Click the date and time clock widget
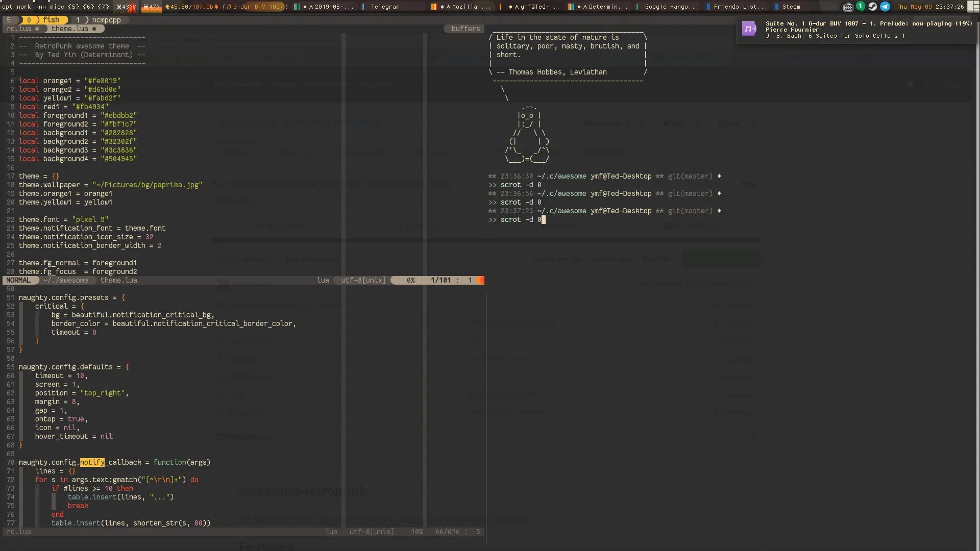 [929, 7]
